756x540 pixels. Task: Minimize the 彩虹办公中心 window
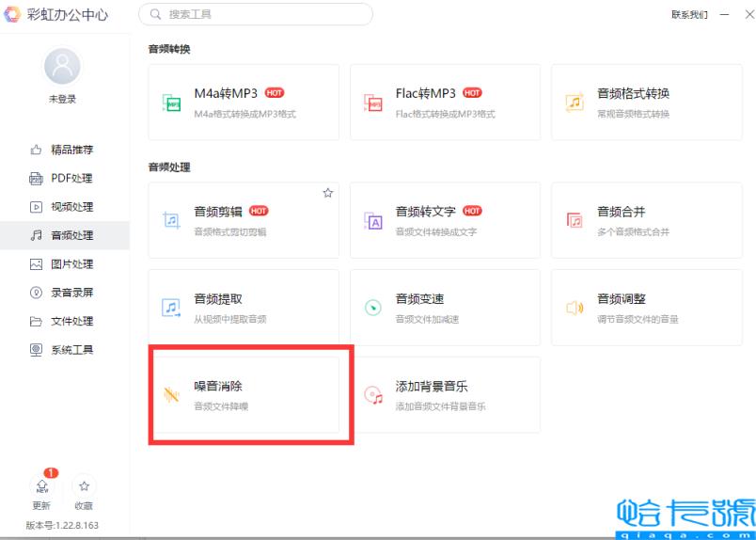(x=724, y=15)
